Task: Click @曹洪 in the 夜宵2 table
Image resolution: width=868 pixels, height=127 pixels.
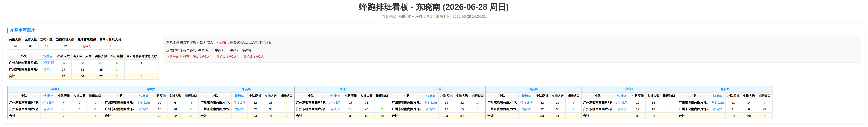Action: [x=718, y=109]
